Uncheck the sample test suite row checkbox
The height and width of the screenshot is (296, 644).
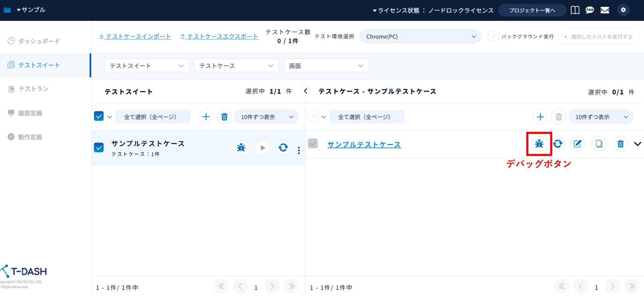click(x=99, y=148)
